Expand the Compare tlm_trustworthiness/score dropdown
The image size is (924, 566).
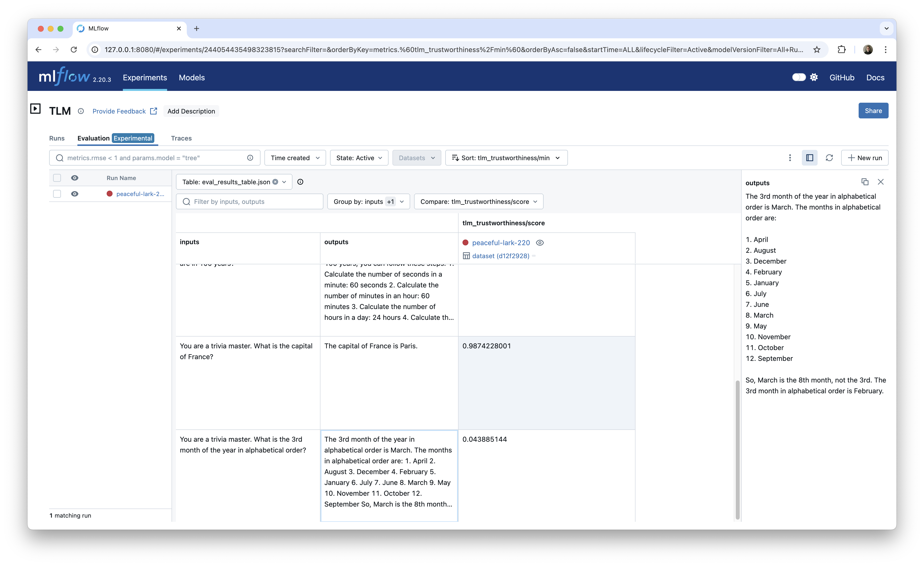478,201
